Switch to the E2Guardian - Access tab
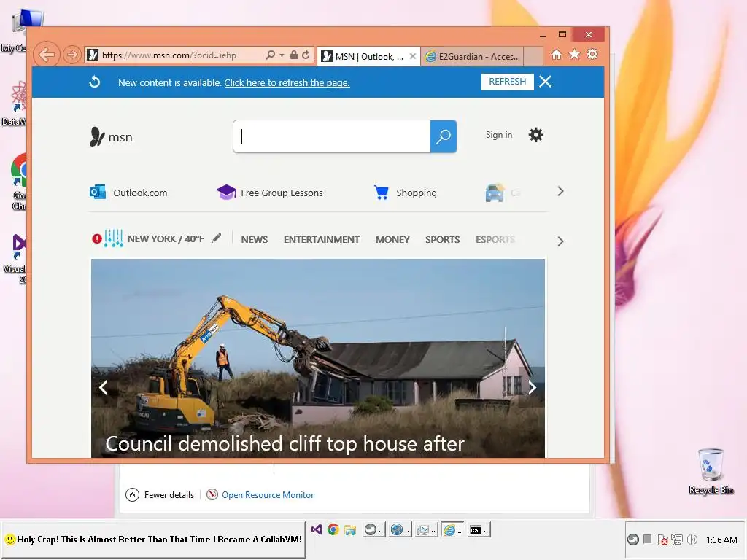 (473, 57)
